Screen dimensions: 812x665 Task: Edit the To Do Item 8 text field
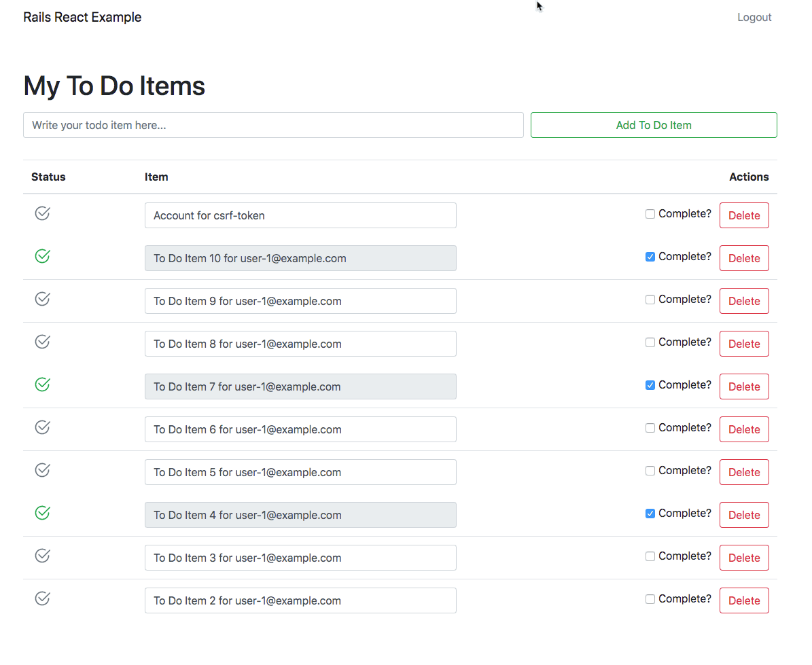300,344
